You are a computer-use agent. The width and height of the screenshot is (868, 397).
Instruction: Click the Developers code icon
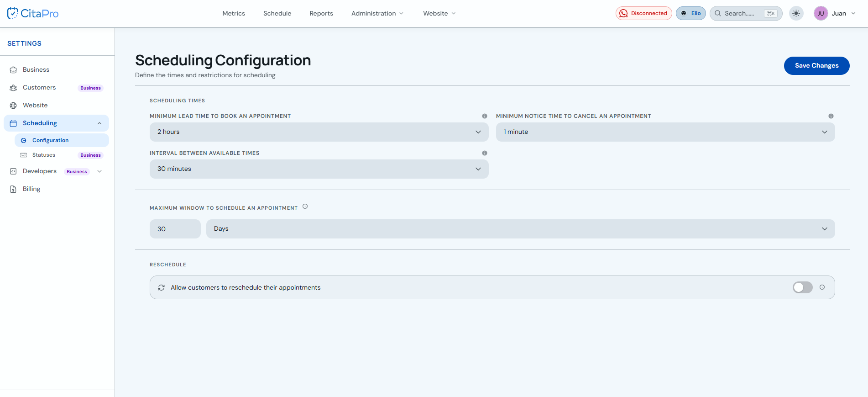point(13,171)
